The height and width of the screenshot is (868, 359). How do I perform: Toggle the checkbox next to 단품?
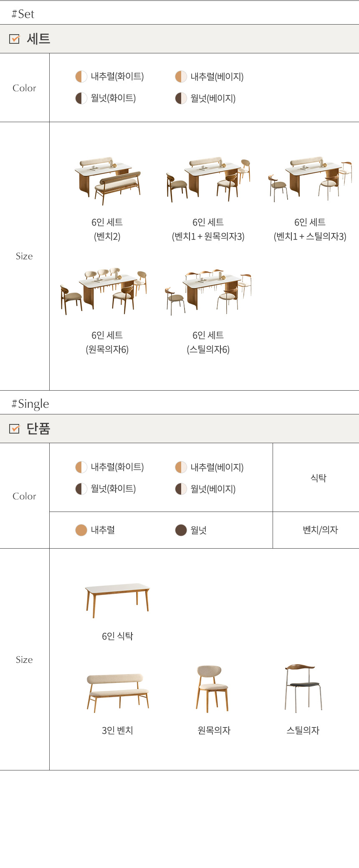coord(14,429)
